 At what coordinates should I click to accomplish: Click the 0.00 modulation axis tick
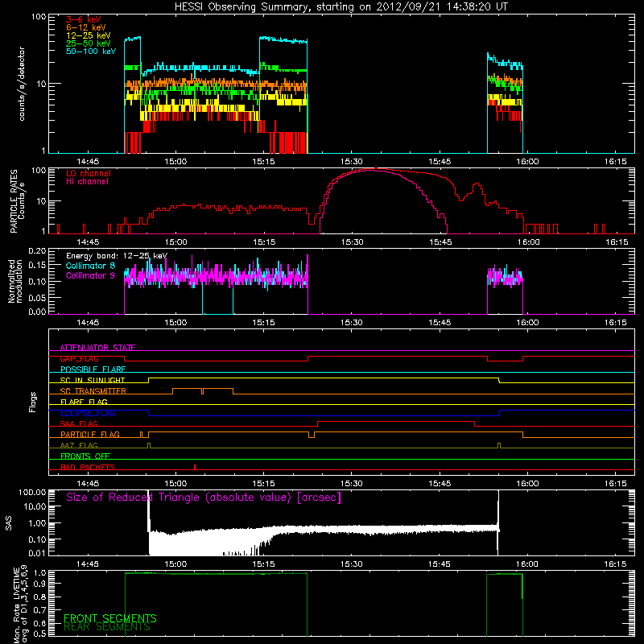(37, 312)
